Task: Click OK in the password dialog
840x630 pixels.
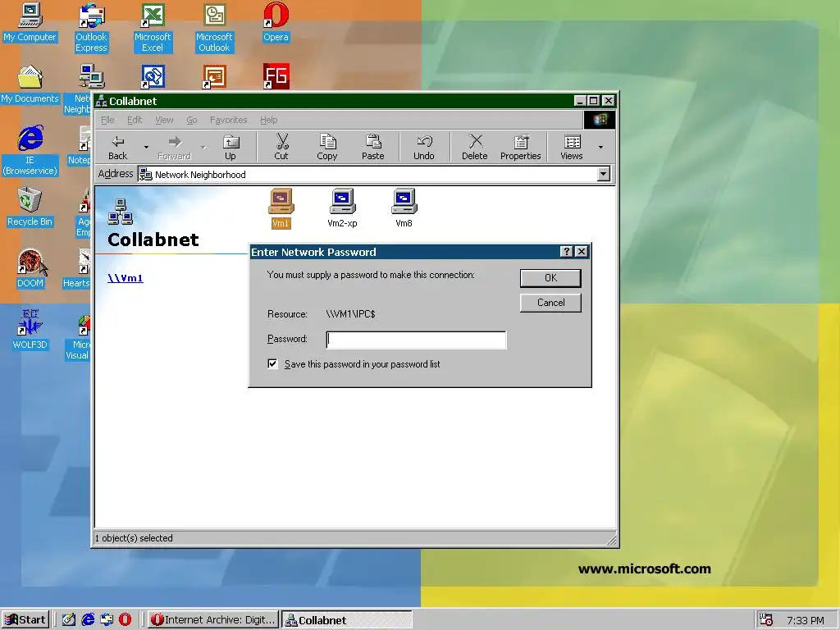Action: (x=550, y=278)
